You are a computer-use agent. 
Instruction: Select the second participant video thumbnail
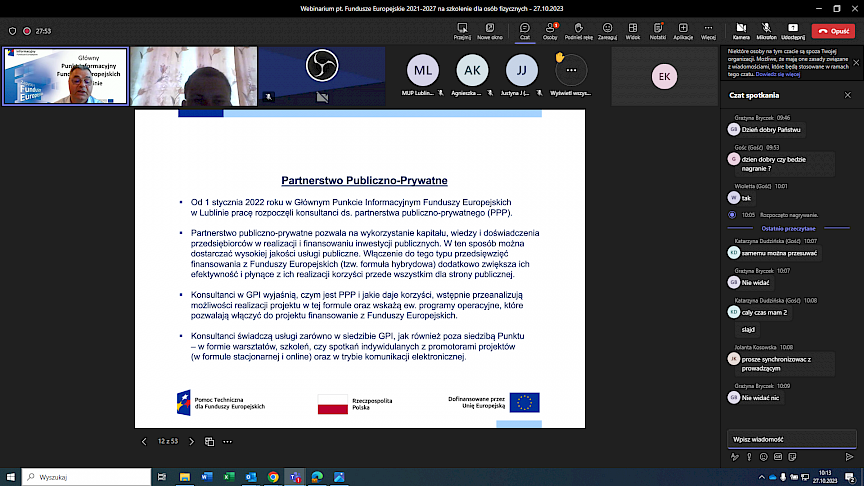coord(194,76)
